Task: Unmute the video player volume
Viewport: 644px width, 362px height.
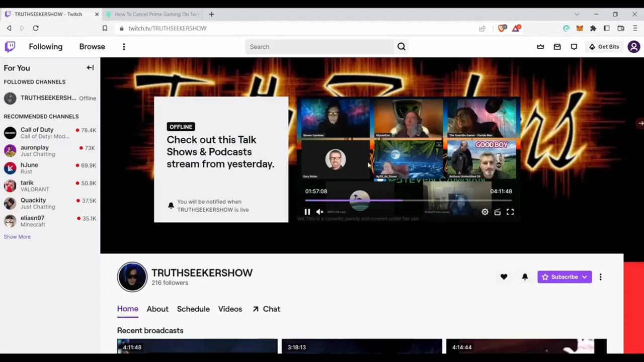Action: pyautogui.click(x=320, y=212)
